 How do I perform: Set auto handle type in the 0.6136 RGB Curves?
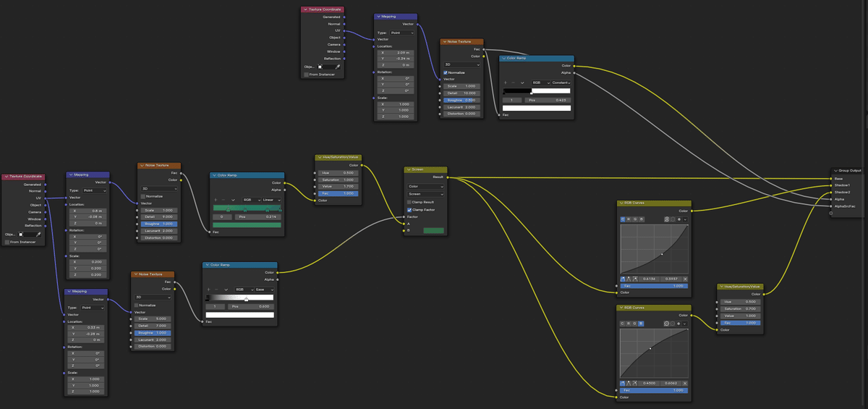click(623, 279)
